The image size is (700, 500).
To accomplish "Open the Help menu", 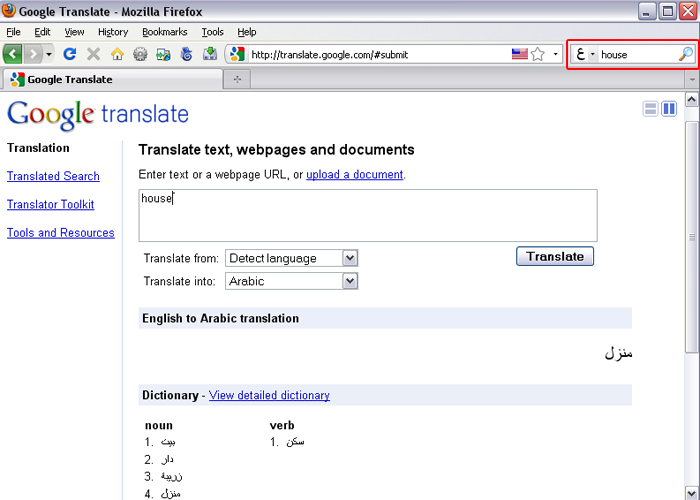I will [247, 32].
